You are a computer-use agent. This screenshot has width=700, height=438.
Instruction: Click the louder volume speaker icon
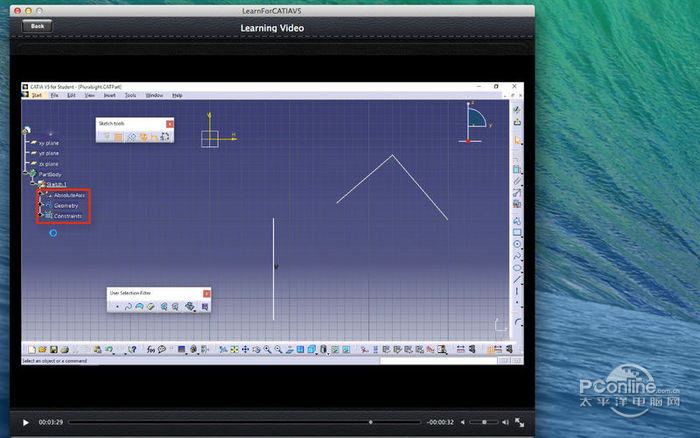click(x=505, y=422)
